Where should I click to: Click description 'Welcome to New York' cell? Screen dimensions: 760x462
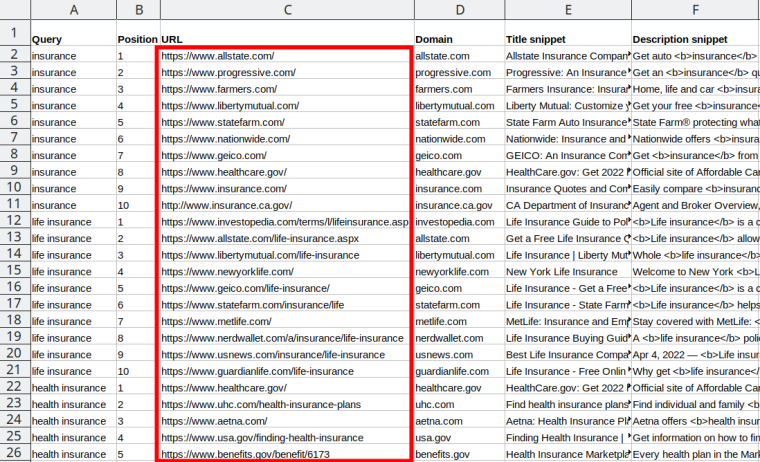[x=696, y=271]
